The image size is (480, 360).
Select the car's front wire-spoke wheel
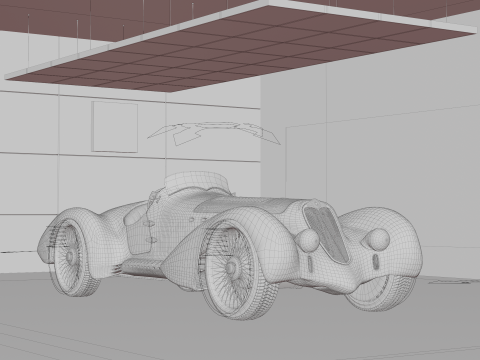tap(238, 269)
